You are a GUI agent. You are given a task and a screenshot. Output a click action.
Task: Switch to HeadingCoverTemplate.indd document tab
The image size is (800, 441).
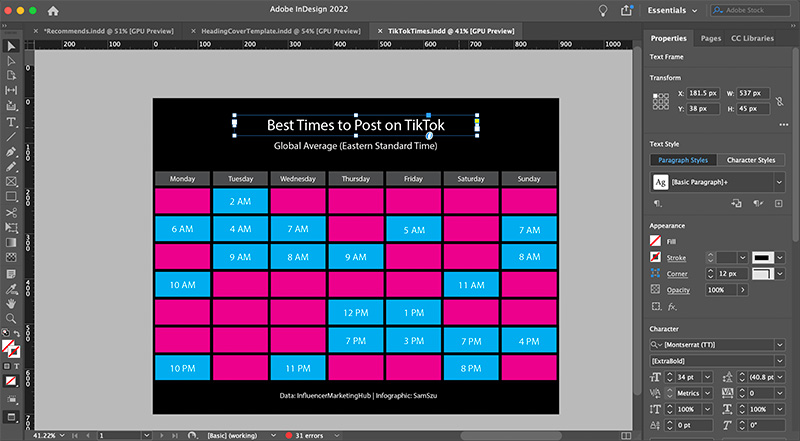[281, 31]
